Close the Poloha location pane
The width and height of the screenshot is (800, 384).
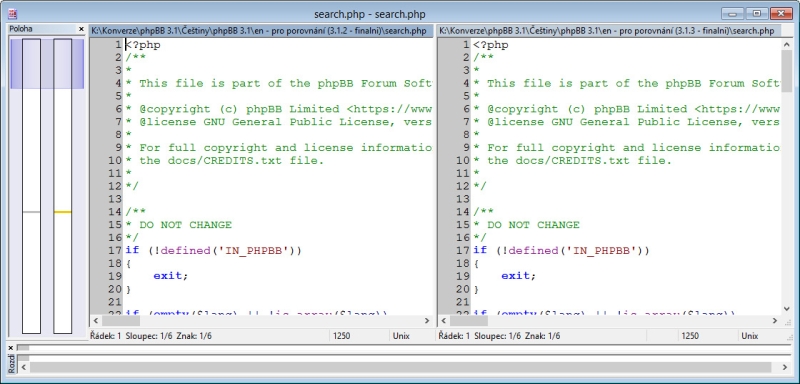click(81, 30)
